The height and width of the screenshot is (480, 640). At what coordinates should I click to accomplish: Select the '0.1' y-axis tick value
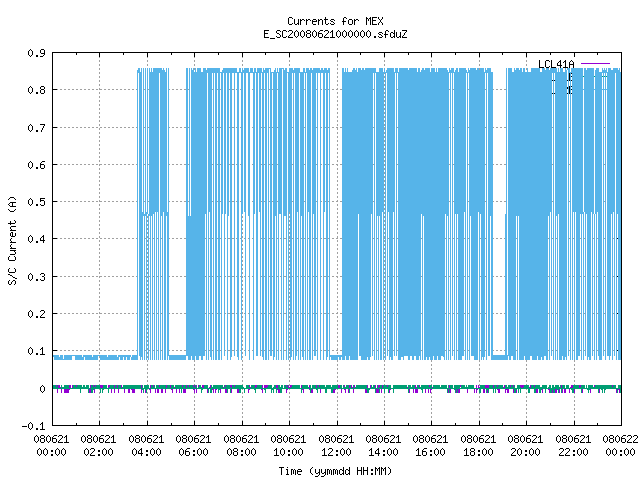36,351
